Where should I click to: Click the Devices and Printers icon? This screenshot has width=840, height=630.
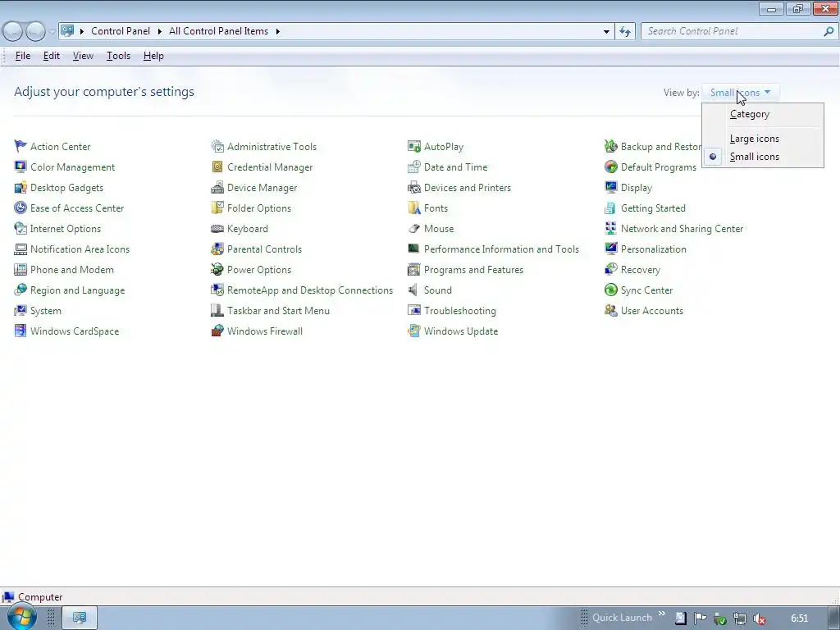[x=414, y=188]
